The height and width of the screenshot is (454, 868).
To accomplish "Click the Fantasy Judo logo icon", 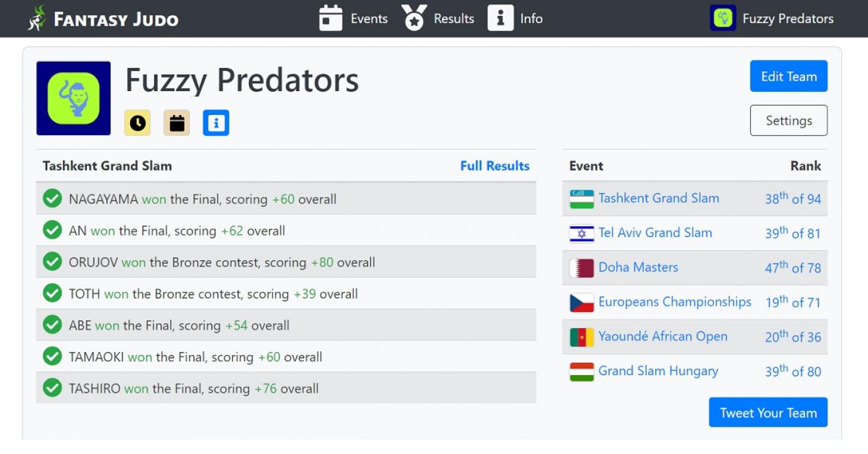I will [x=37, y=18].
